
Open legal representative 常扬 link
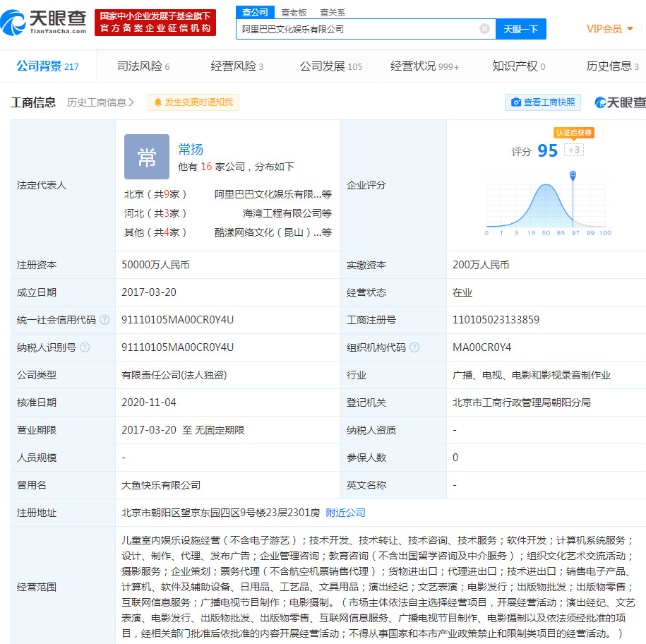[x=191, y=149]
